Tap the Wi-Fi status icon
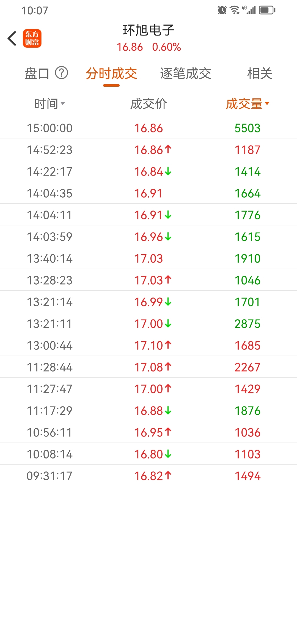 coord(235,10)
